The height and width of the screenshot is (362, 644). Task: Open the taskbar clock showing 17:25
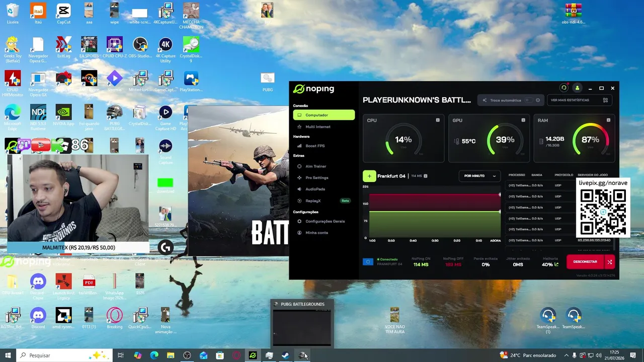click(x=614, y=355)
